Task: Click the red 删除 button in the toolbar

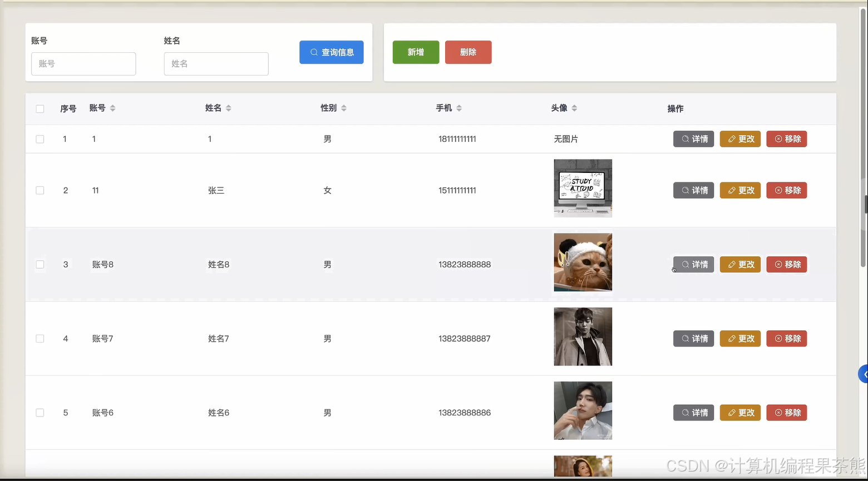Action: 468,52
